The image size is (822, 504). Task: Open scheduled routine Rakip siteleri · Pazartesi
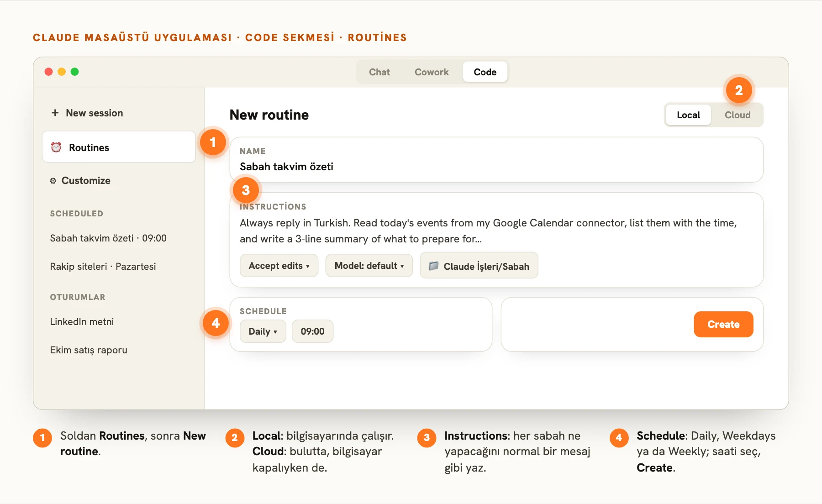pos(103,267)
